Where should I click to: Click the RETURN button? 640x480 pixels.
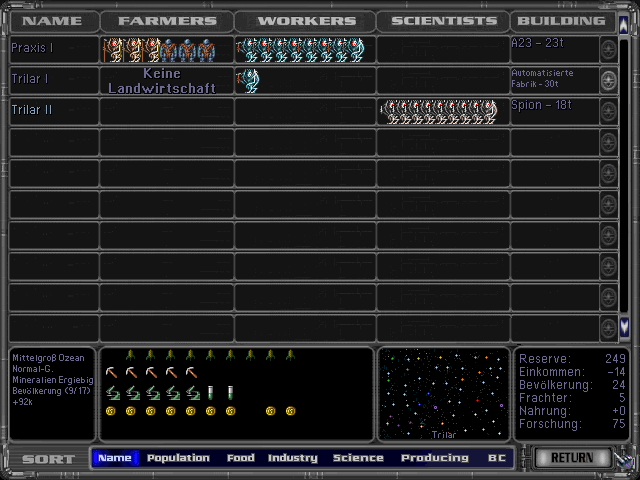[572, 458]
